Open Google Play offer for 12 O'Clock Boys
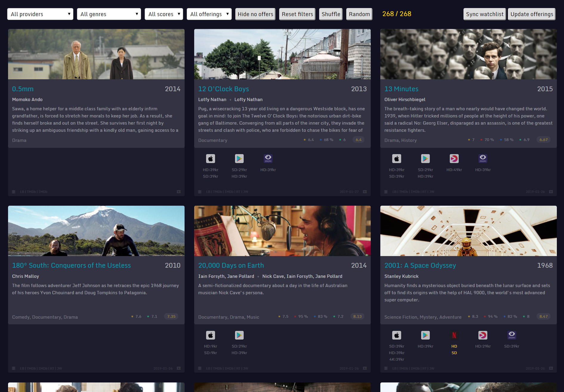The image size is (564, 392). pos(239,159)
